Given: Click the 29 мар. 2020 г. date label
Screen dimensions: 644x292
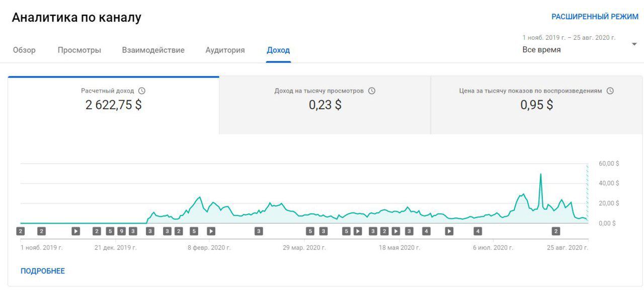Looking at the screenshot, I should [x=304, y=248].
